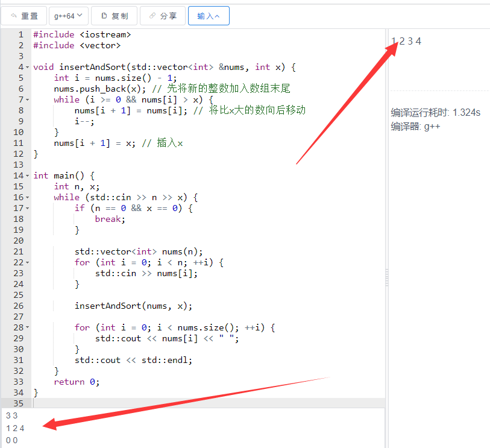Click the chevron arrow on 输入 button

217,16
